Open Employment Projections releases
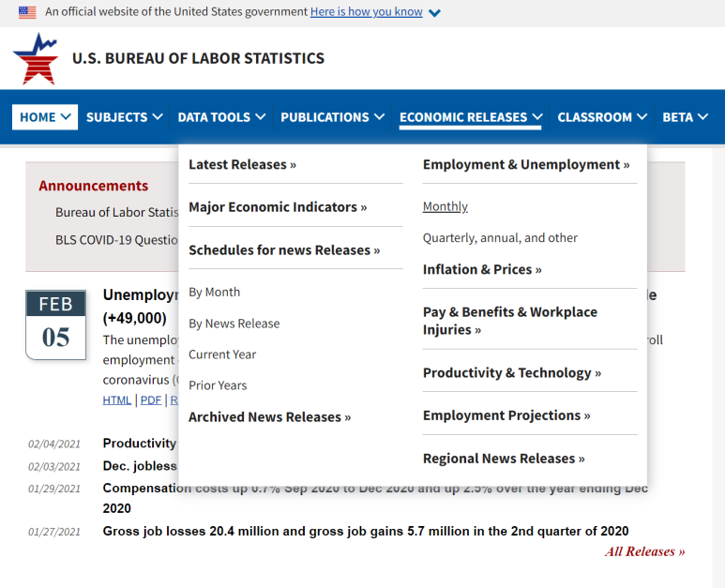725x588 pixels. [506, 415]
